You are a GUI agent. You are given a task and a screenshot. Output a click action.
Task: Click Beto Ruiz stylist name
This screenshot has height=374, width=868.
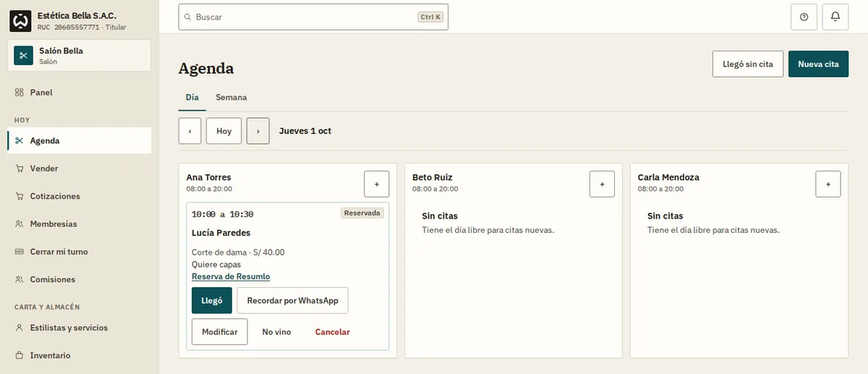[x=433, y=177]
